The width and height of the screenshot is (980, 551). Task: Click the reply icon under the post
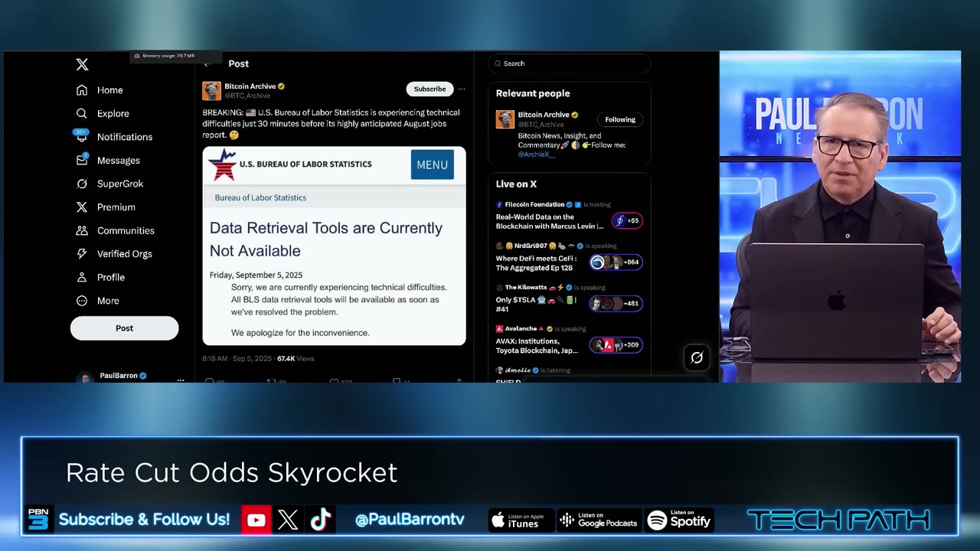tap(209, 380)
